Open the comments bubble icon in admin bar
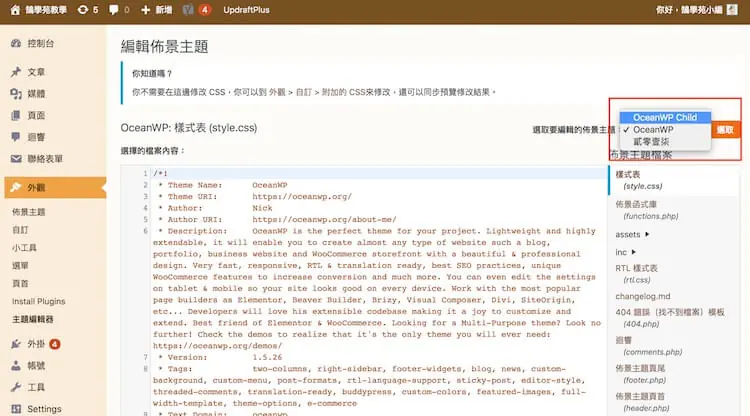This screenshot has width=750, height=416. [113, 10]
